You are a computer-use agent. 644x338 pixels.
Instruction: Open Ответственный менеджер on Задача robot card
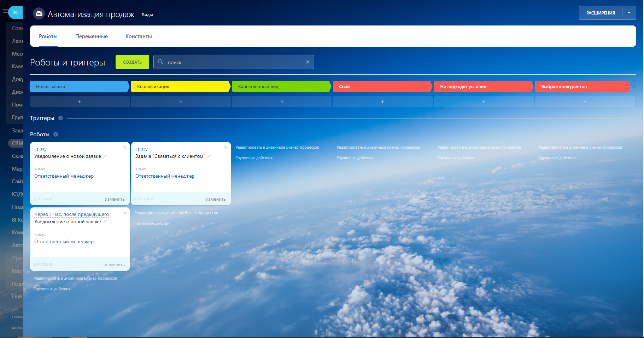[165, 176]
